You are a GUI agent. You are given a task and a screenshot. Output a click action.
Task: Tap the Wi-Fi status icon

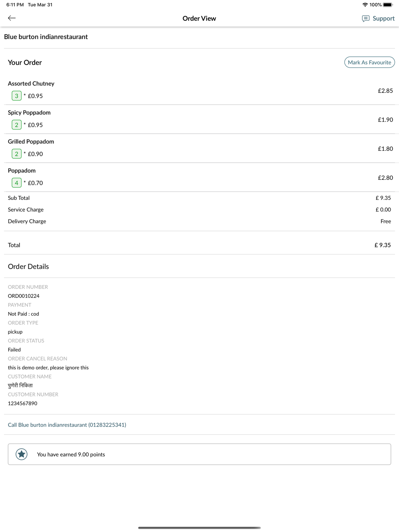pyautogui.click(x=365, y=5)
